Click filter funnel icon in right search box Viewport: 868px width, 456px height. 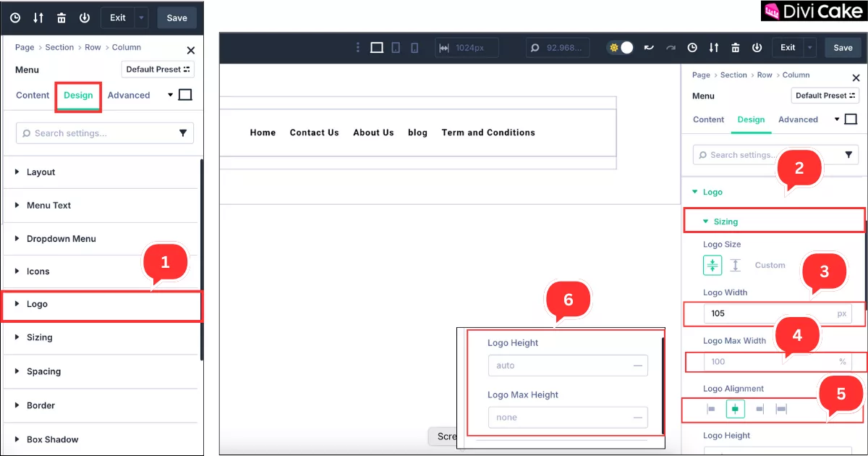click(849, 155)
